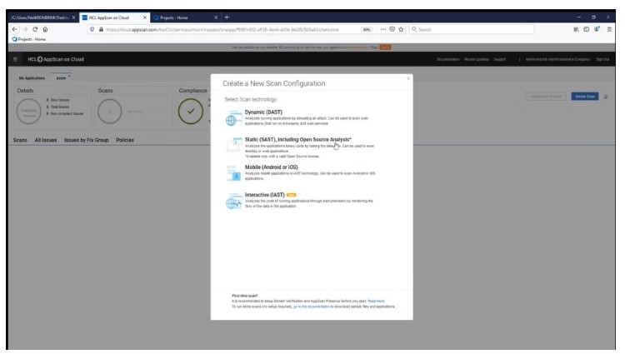Screen dimensions: 625x364
Task: Open the page actions three-dots menu
Action: [383, 29]
